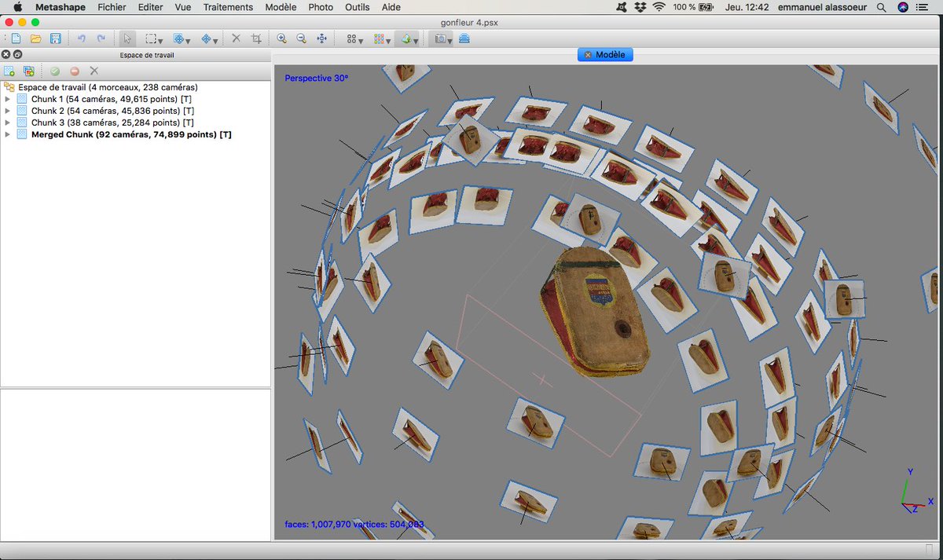Close the Espace de travail panel

point(6,55)
